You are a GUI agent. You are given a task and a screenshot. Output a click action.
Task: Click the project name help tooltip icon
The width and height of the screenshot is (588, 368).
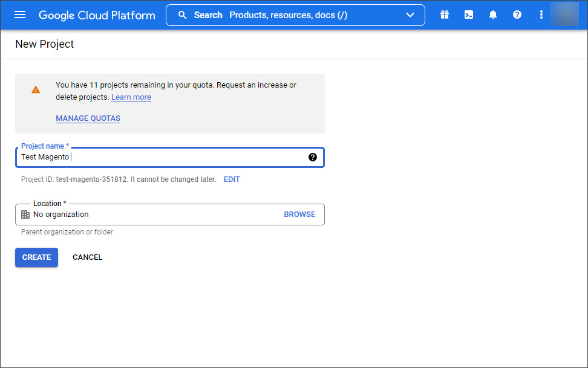(x=312, y=157)
